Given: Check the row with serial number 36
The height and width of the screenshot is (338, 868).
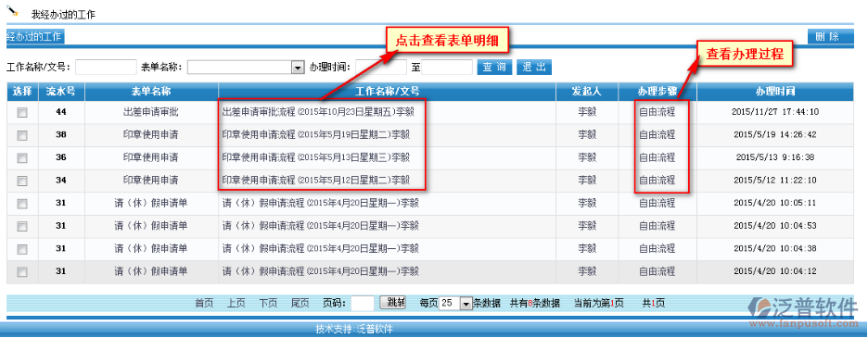Looking at the screenshot, I should click(22, 158).
